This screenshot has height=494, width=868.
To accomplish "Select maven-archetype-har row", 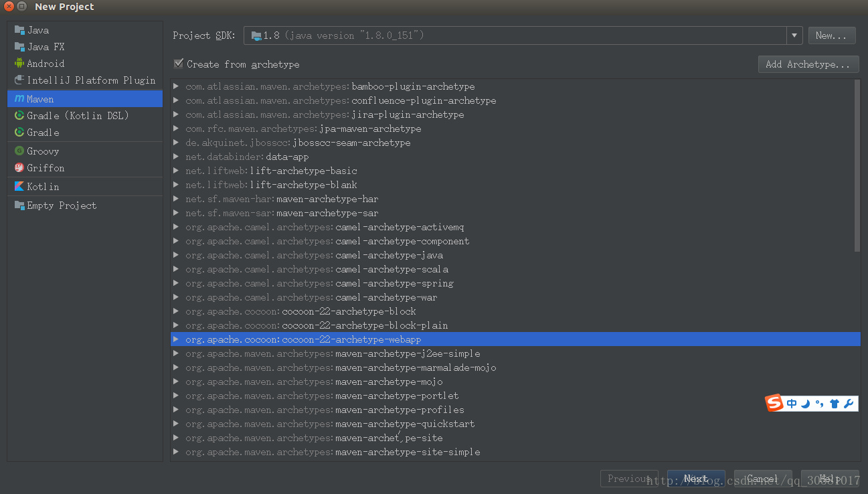I will pos(515,199).
